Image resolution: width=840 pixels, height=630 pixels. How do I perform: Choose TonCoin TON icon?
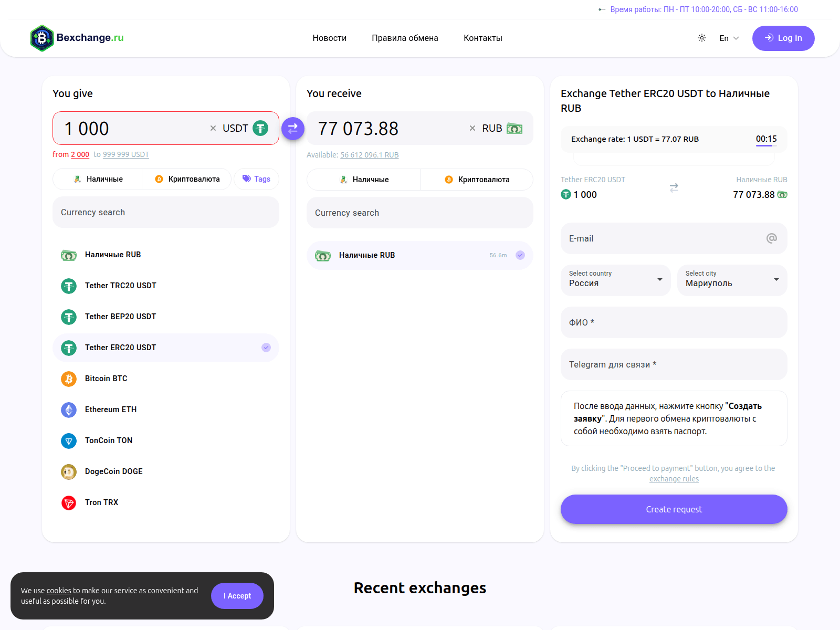tap(69, 441)
